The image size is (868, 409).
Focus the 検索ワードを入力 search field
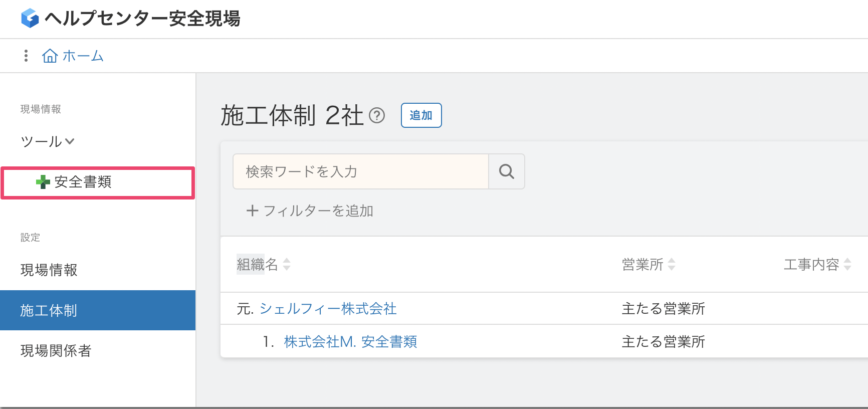pos(361,172)
